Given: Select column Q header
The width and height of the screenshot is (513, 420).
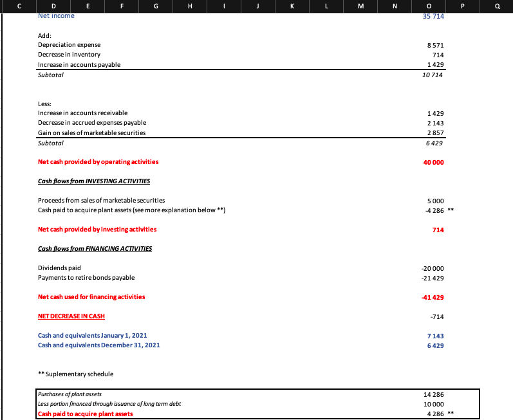Looking at the screenshot, I should [497, 6].
